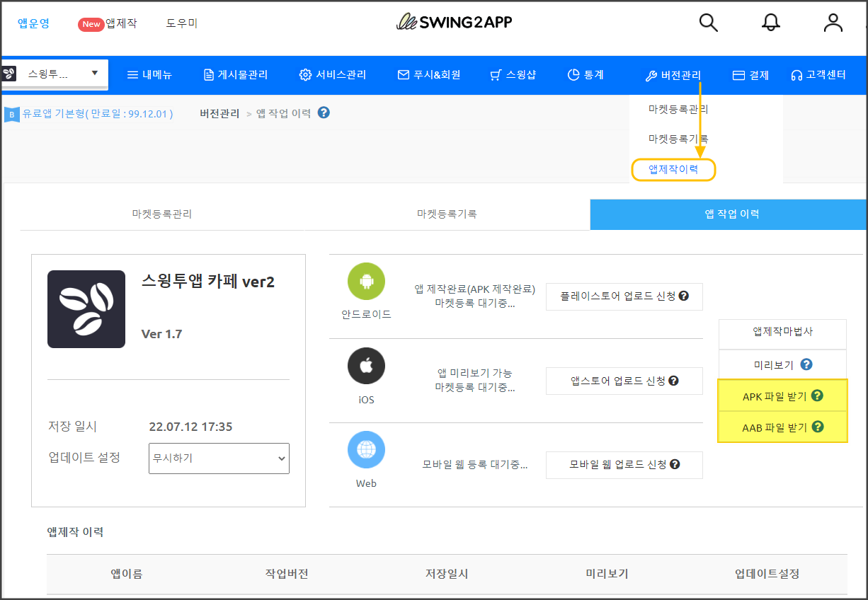Click the green Android platform icon
The width and height of the screenshot is (868, 600).
click(x=366, y=282)
